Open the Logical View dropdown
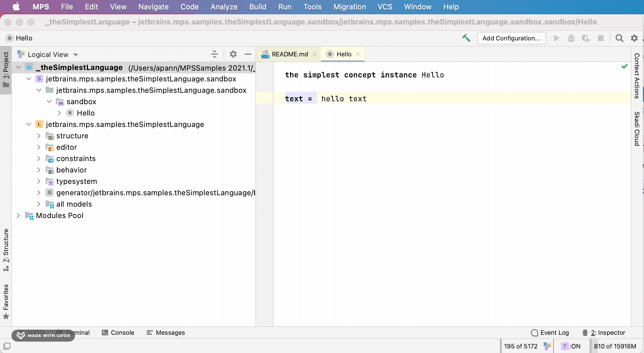 [48, 54]
